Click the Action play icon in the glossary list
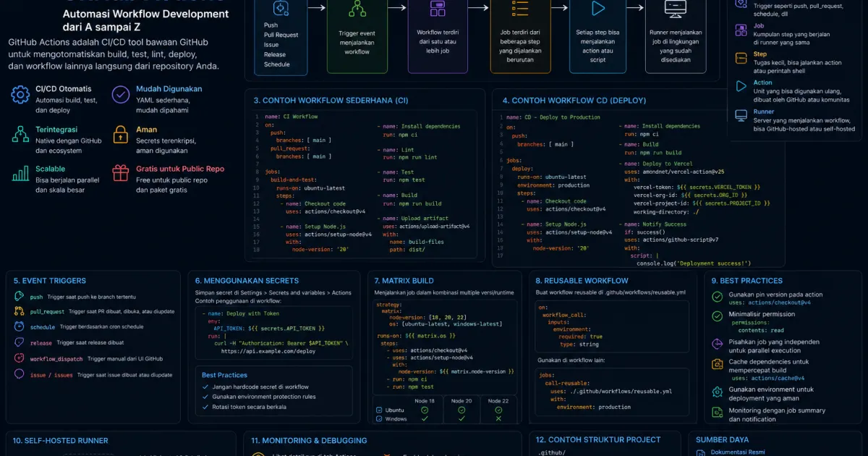The image size is (868, 456). click(740, 86)
